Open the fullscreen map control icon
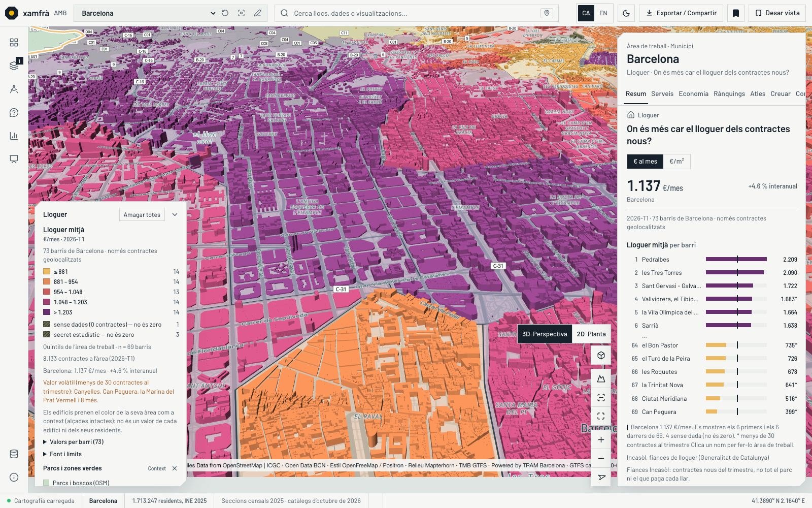The height and width of the screenshot is (508, 812). (x=601, y=416)
